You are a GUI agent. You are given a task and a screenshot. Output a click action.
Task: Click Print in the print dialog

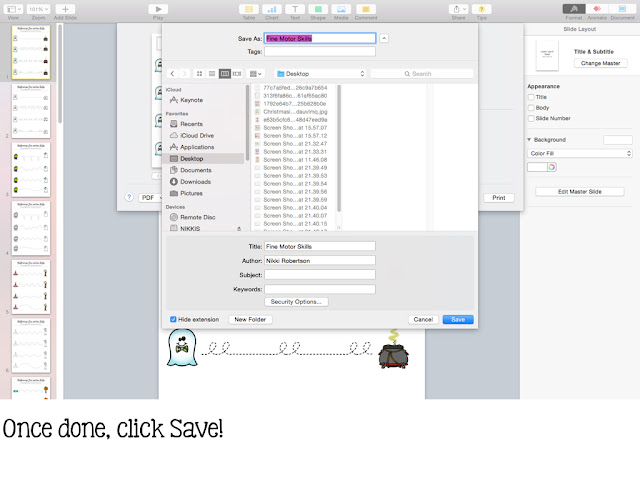pos(498,198)
